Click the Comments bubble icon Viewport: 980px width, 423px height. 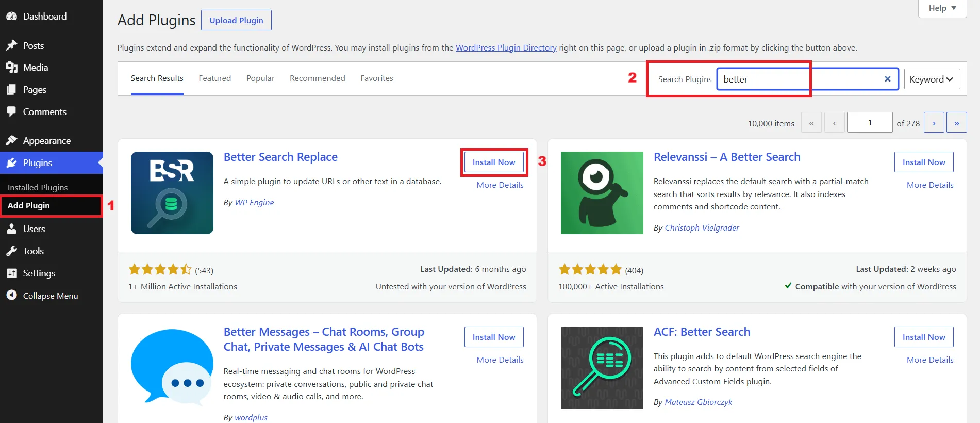click(x=11, y=111)
